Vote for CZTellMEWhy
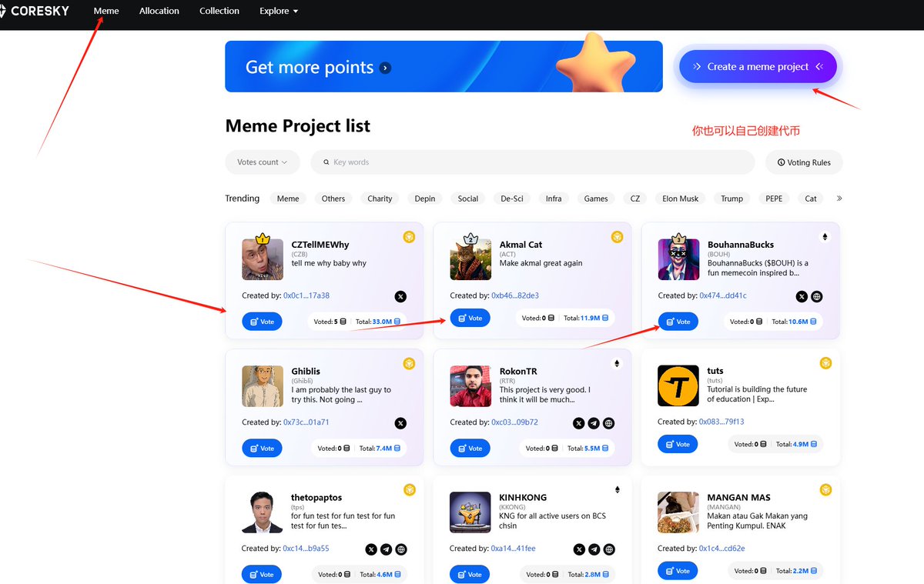The image size is (924, 584). [x=262, y=321]
